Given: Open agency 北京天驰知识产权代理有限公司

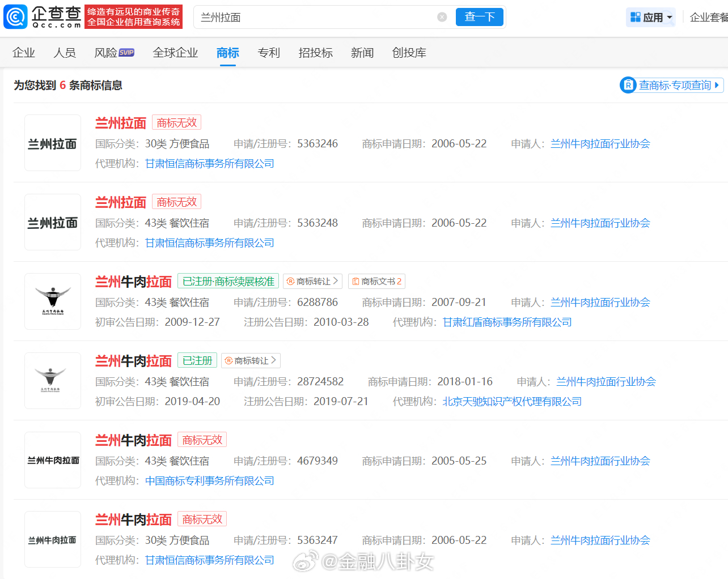Looking at the screenshot, I should click(x=513, y=402).
